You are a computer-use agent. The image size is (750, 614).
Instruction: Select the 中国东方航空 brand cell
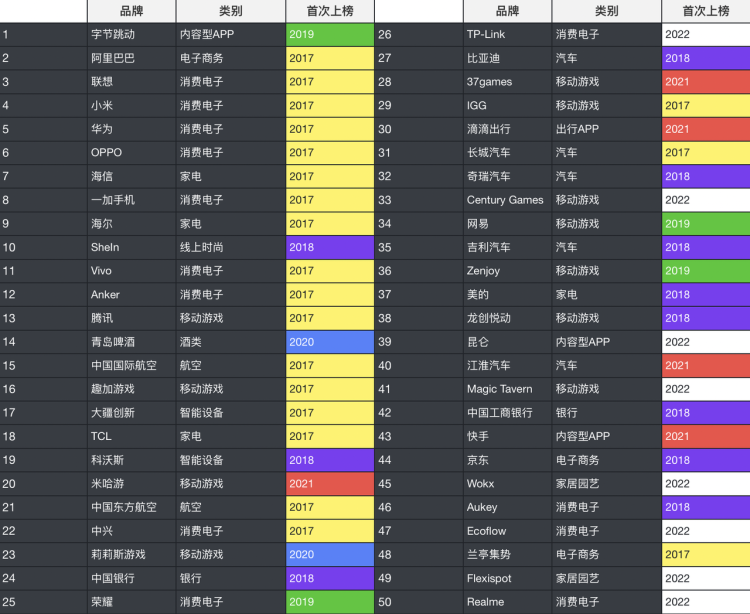[132, 507]
